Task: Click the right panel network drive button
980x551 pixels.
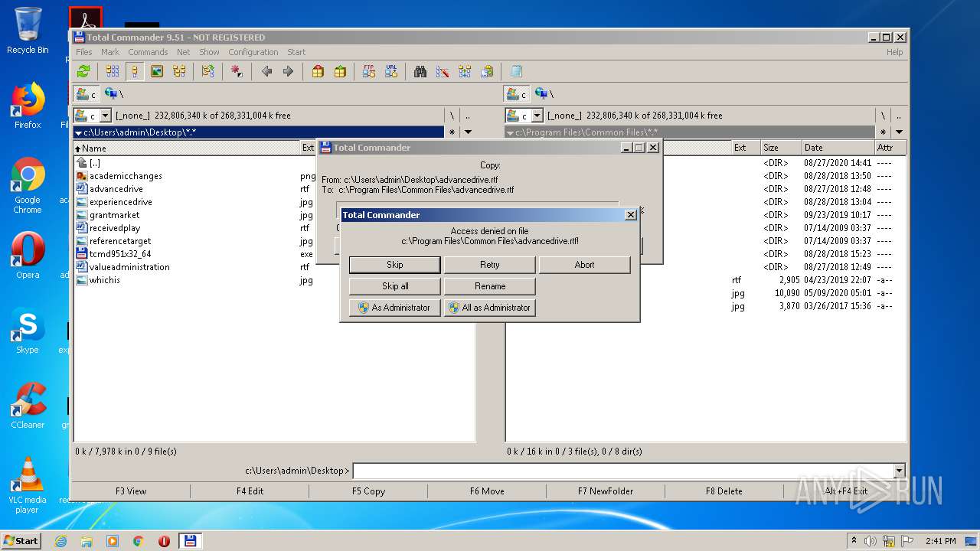Action: pyautogui.click(x=543, y=94)
